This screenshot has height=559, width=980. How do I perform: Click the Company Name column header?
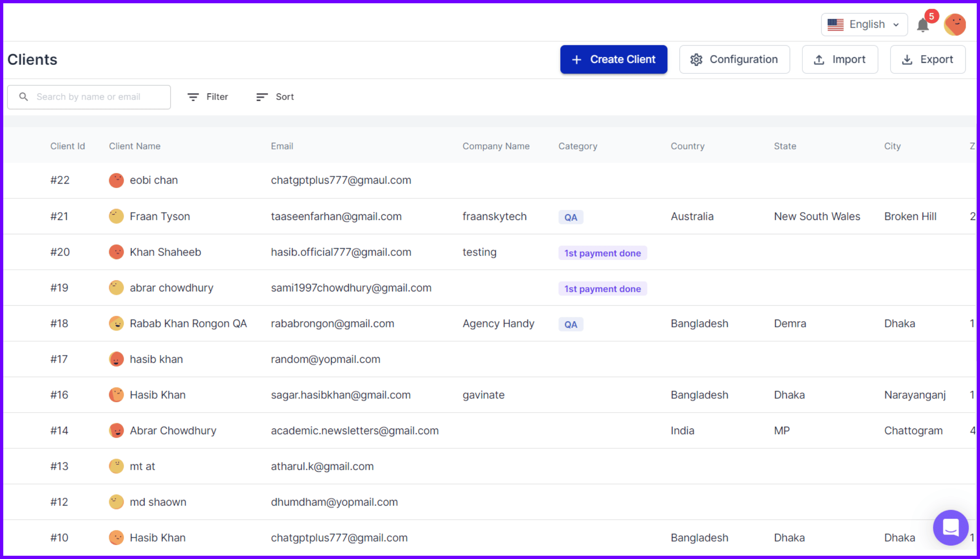pyautogui.click(x=496, y=146)
